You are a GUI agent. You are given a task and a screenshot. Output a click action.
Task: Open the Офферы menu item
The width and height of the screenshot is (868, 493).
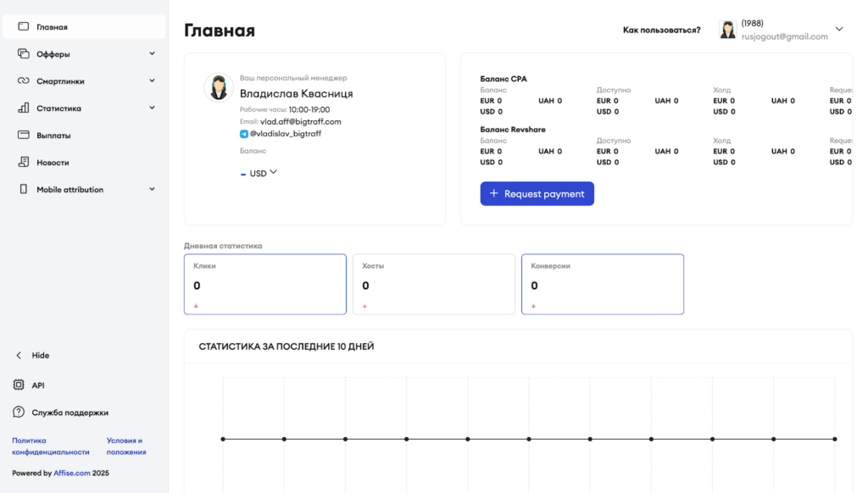point(84,53)
